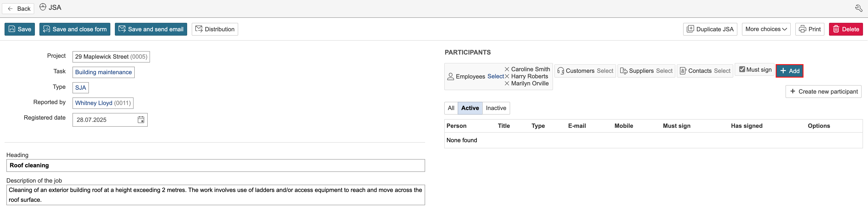The height and width of the screenshot is (210, 868).
Task: Click the Save and send email button
Action: (151, 29)
